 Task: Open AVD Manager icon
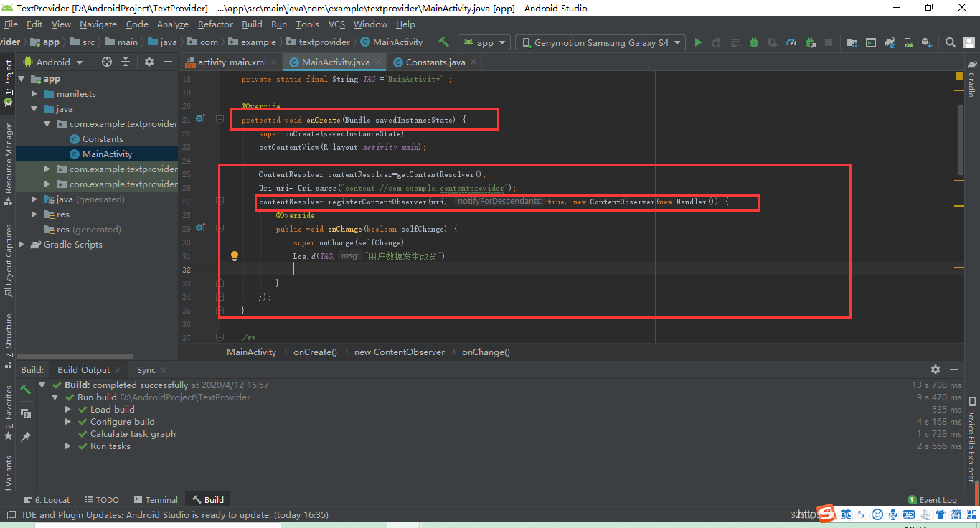pos(908,42)
